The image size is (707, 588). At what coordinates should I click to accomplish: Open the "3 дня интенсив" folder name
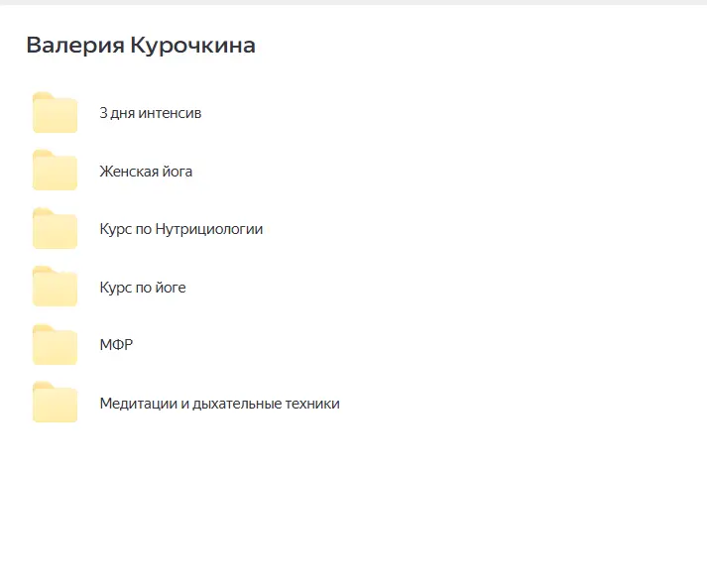(x=150, y=113)
